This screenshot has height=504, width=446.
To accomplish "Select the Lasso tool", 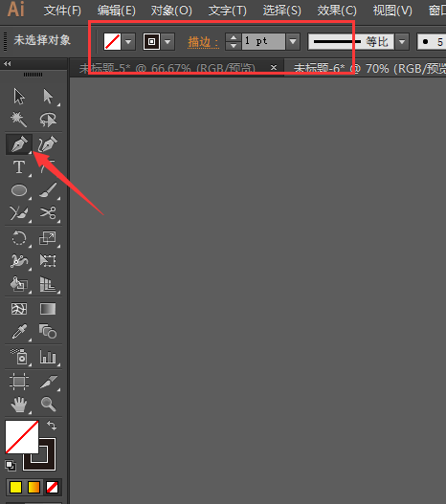I will click(48, 120).
